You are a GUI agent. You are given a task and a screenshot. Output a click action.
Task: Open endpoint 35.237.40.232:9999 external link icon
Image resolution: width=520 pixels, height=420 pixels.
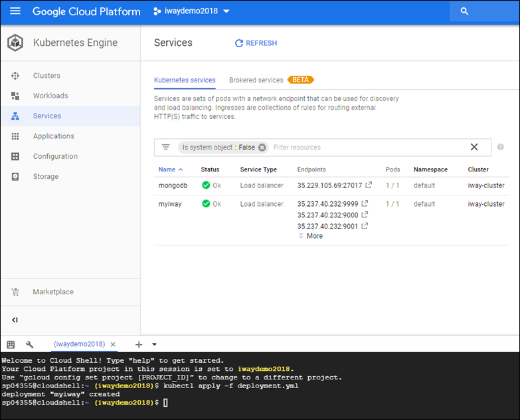click(x=365, y=203)
